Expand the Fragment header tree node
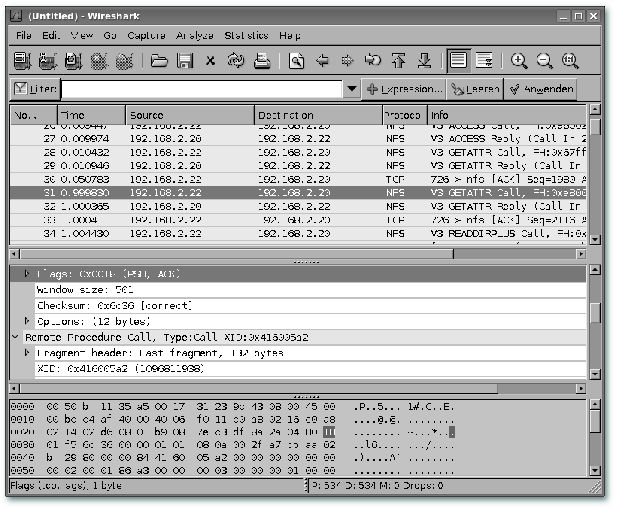 click(27, 353)
